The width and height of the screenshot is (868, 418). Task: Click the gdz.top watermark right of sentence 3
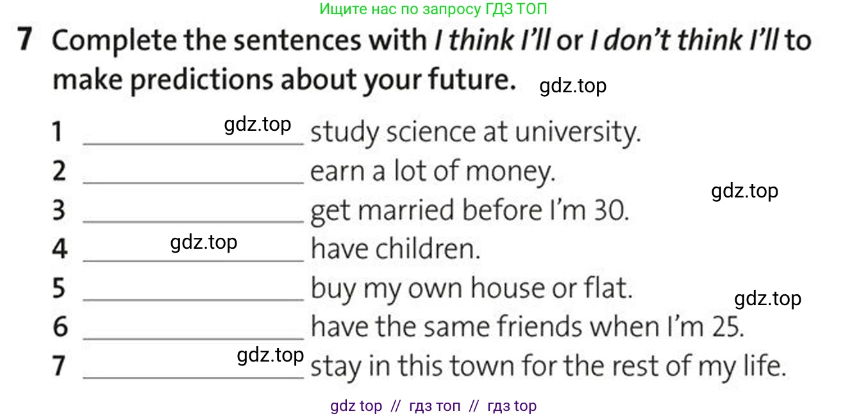click(x=745, y=190)
